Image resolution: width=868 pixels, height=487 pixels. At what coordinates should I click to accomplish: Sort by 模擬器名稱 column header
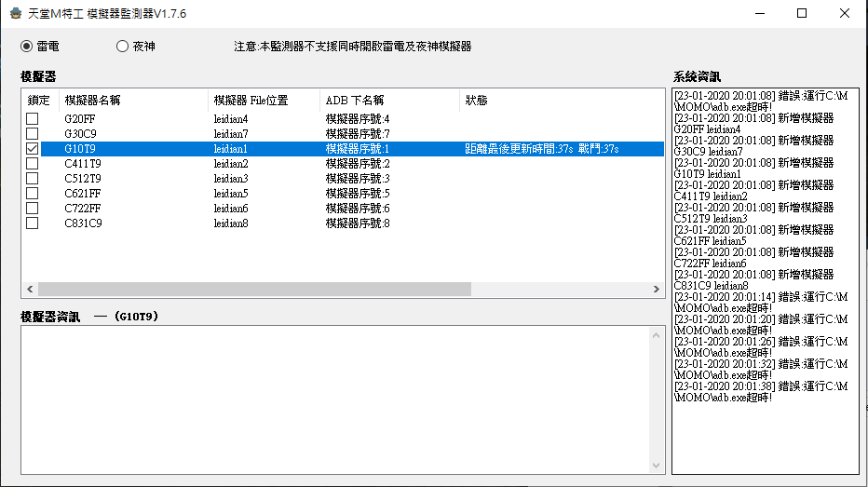(x=99, y=100)
